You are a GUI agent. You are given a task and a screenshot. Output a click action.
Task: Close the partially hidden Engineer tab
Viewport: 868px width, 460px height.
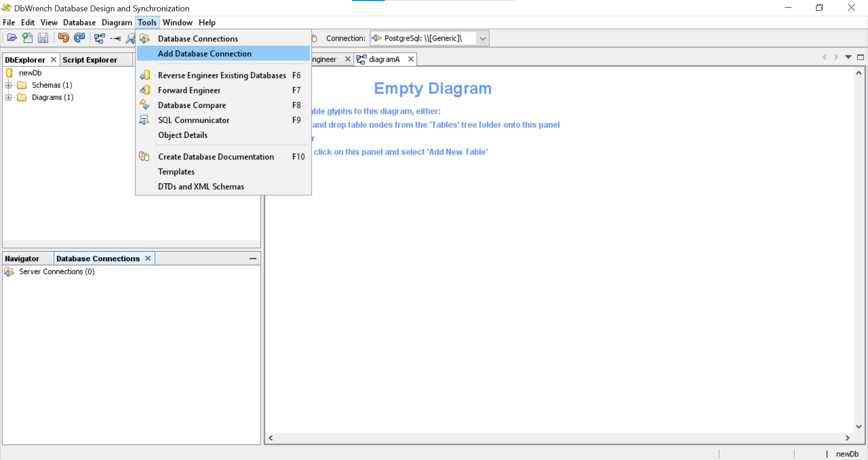348,59
